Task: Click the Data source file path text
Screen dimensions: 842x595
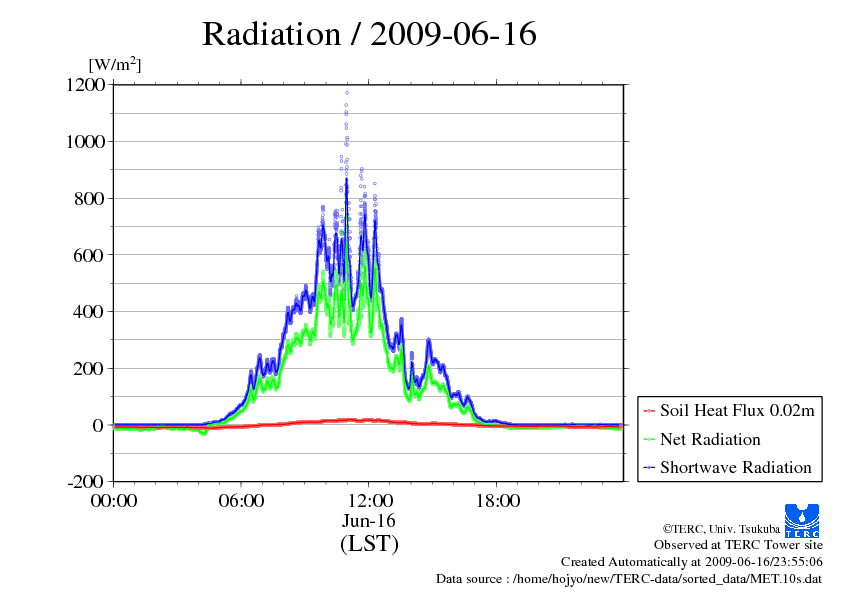Action: click(629, 578)
